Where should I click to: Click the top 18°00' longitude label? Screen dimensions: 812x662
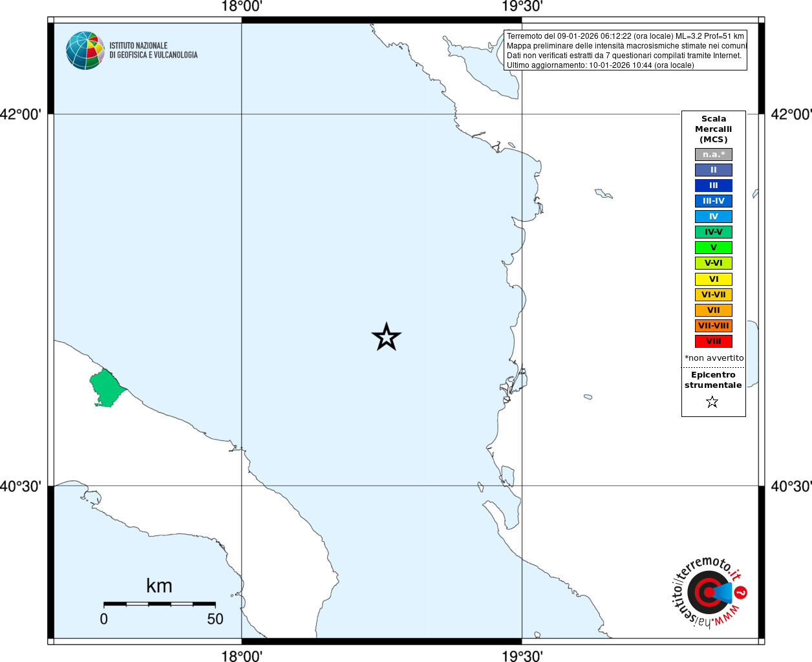[x=242, y=6]
